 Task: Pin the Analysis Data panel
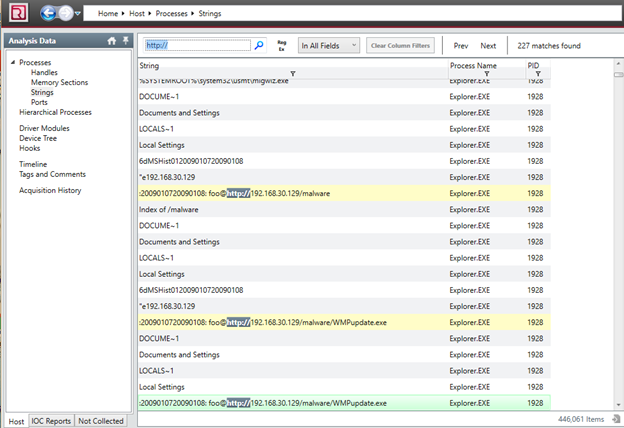[x=125, y=41]
